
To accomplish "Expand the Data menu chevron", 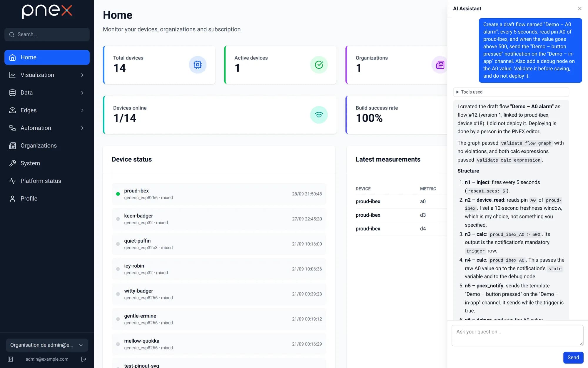I will (82, 93).
